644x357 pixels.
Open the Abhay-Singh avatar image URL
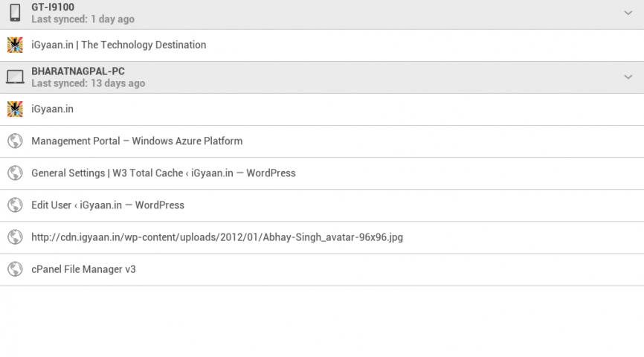(x=217, y=237)
